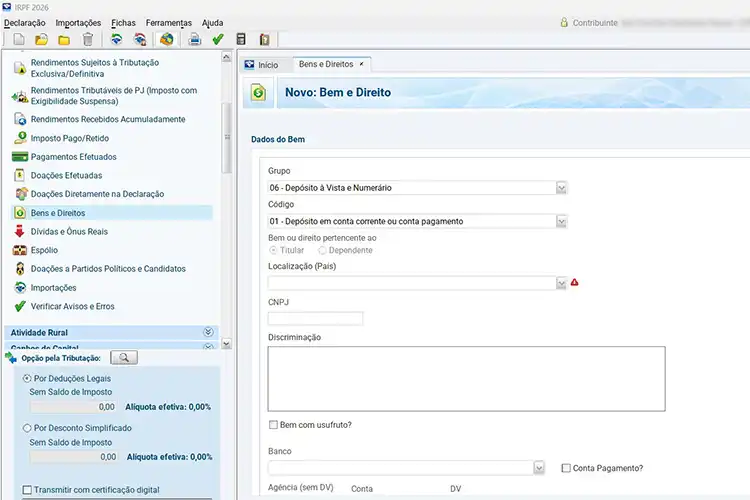Click the Verificar Avisos e Erros checkmark icon
The image size is (750, 500).
point(20,306)
